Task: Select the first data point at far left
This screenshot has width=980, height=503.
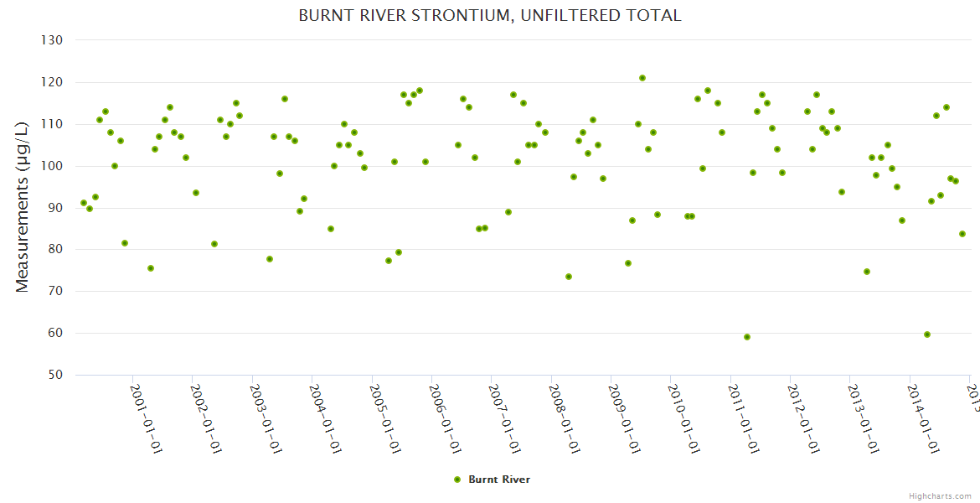Action: pyautogui.click(x=83, y=203)
